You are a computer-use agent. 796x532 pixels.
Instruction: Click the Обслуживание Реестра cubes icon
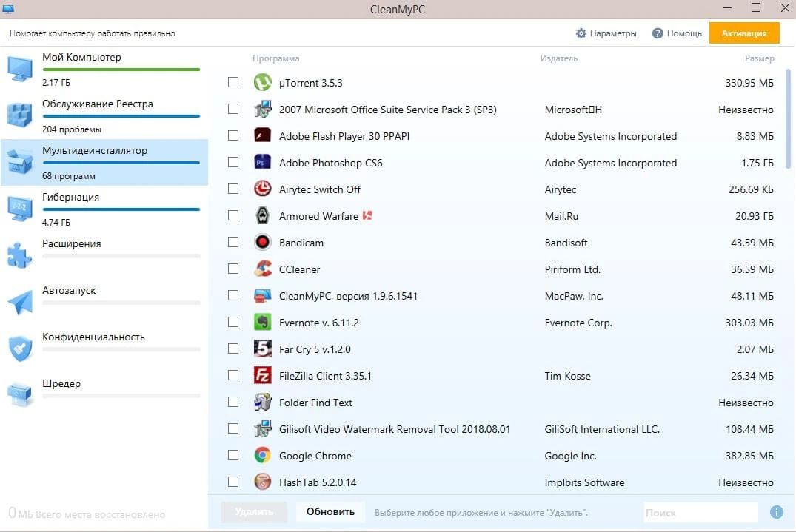pos(20,115)
